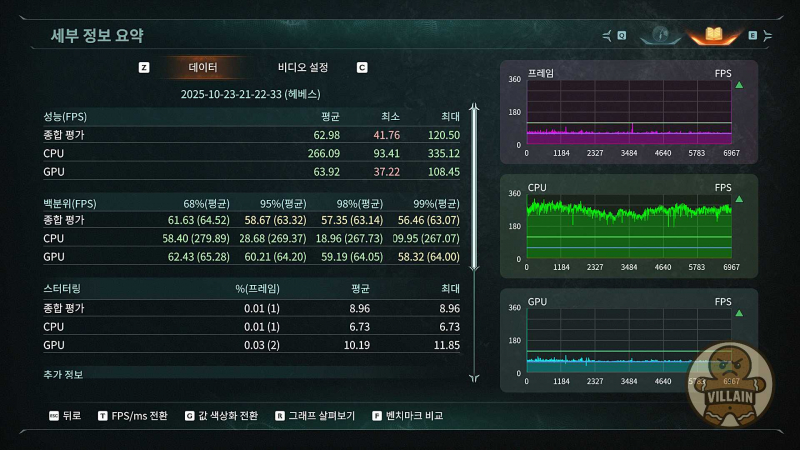This screenshot has width=800, height=450.
Task: Switch to the 비디오 설정 tab
Action: 303,68
